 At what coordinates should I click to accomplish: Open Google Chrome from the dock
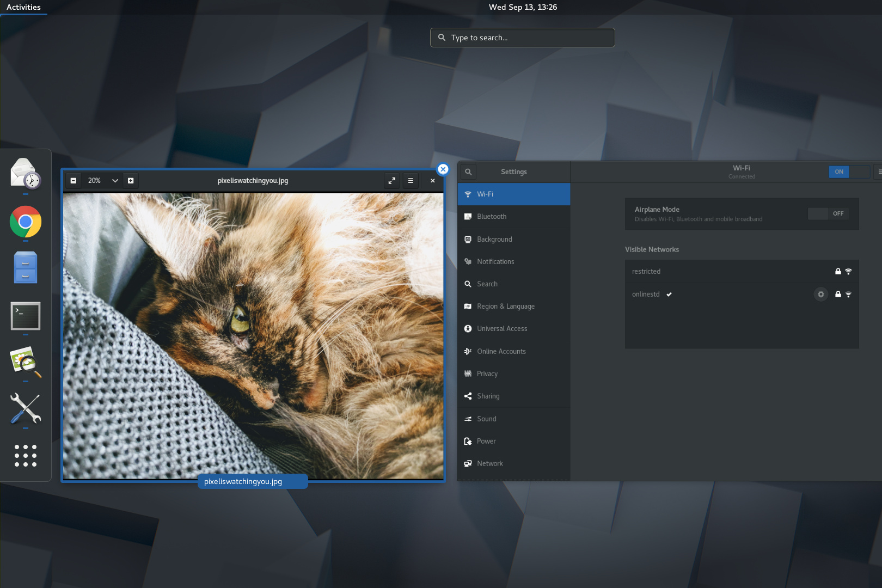(26, 222)
